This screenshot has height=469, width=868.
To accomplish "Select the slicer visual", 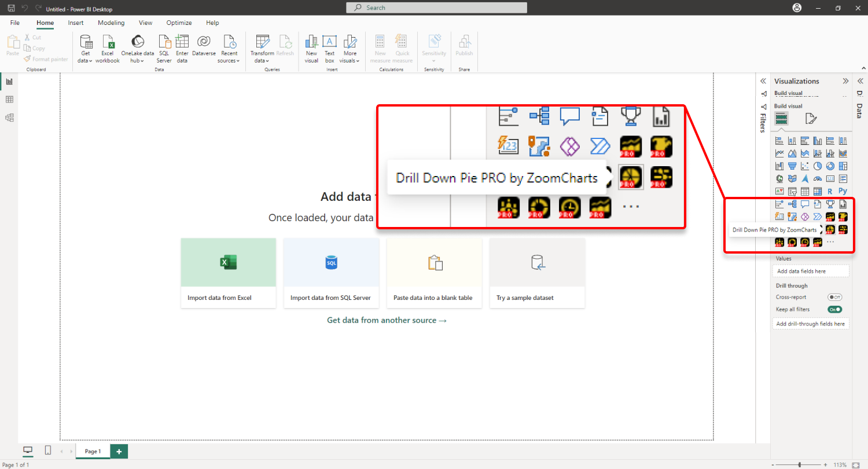I will pos(792,191).
